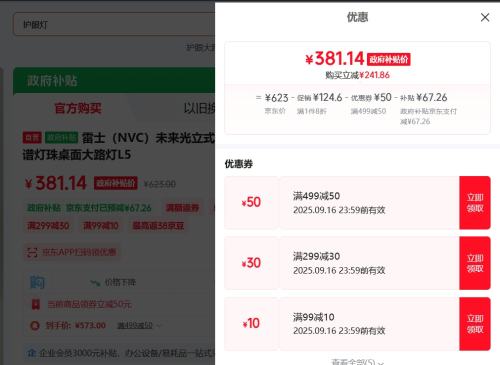Screen dimensions: 500x365
Task: Click 当前商品领券立减50元 text
Action: tap(89, 304)
